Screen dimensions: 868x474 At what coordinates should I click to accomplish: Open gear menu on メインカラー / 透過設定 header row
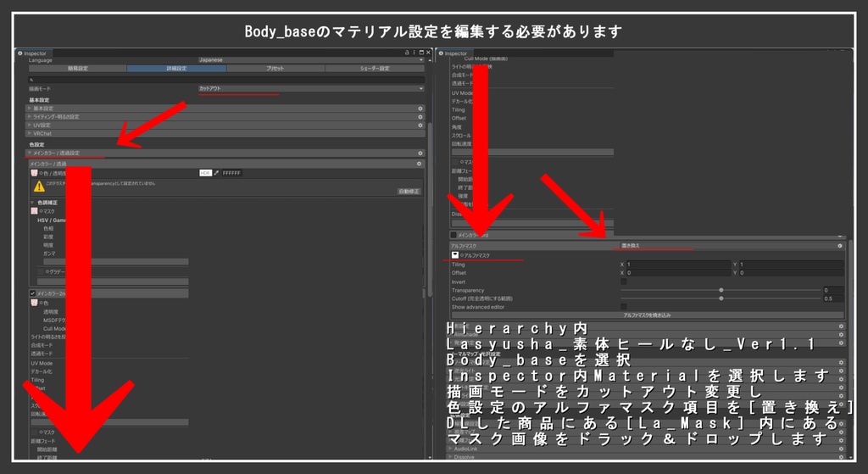(420, 153)
